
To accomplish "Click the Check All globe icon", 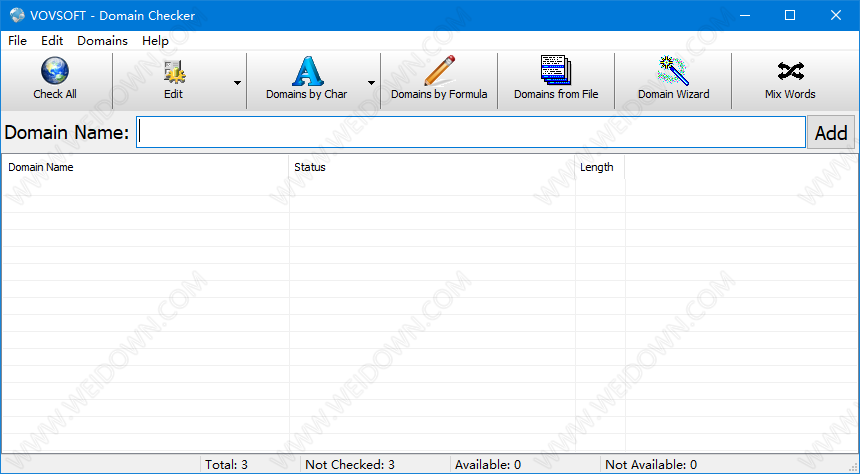I will pos(55,71).
